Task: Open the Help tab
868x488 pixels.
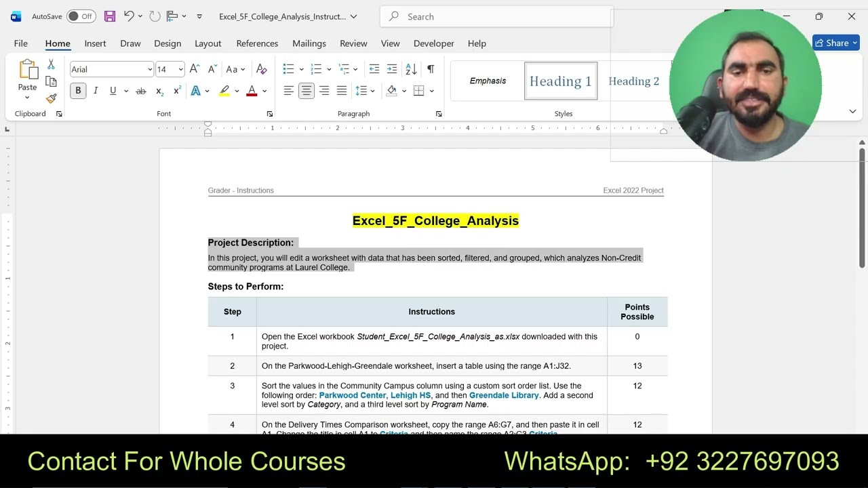Action: 477,43
